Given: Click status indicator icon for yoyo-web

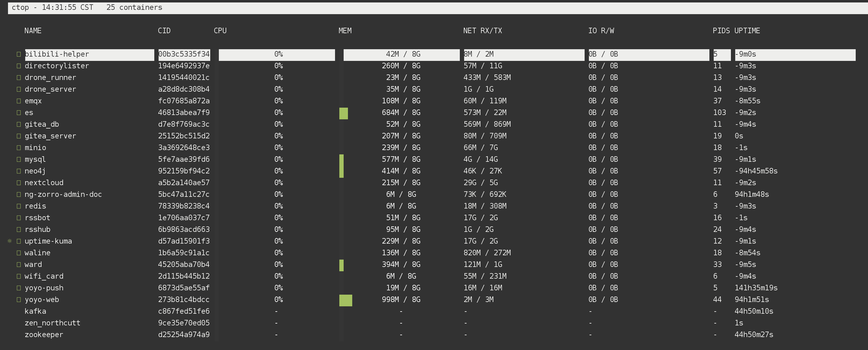Looking at the screenshot, I should tap(19, 300).
